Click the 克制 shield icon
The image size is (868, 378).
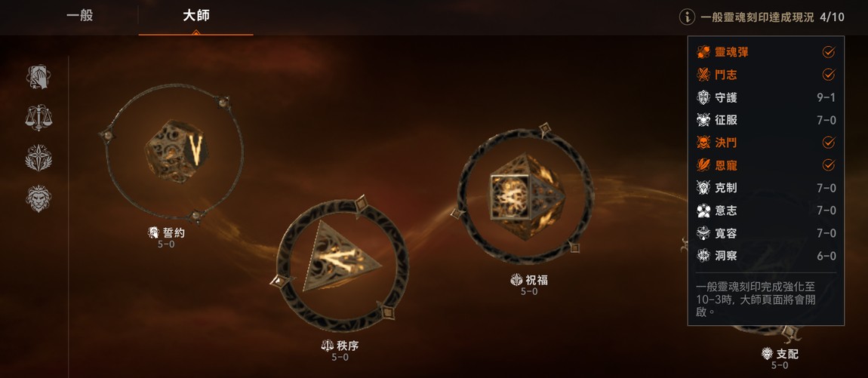click(x=703, y=188)
